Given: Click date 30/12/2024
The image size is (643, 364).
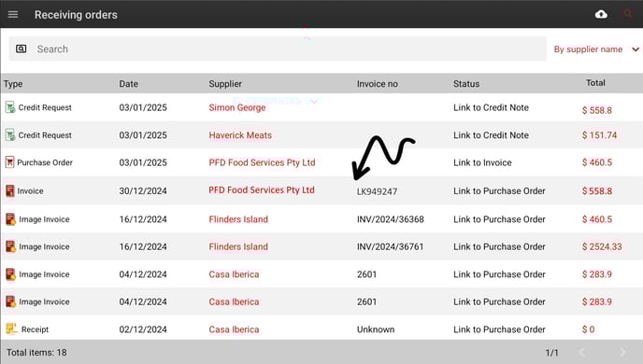Looking at the screenshot, I should click(143, 190).
